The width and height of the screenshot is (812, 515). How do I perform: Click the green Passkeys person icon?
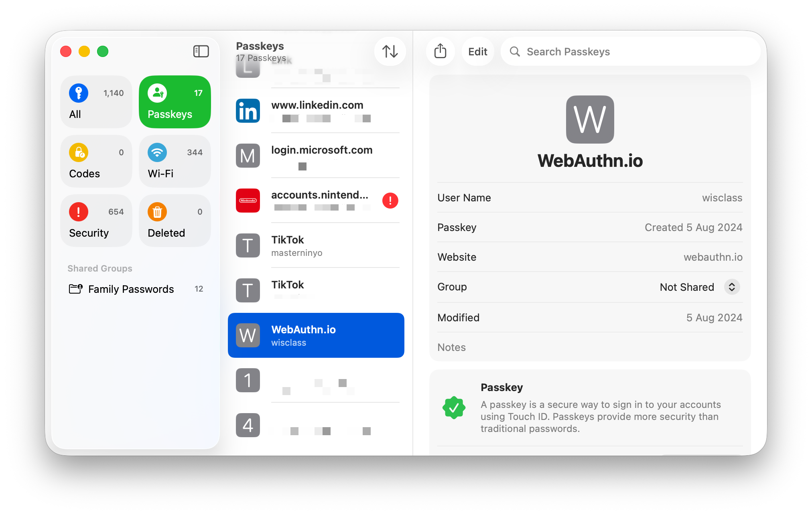157,93
